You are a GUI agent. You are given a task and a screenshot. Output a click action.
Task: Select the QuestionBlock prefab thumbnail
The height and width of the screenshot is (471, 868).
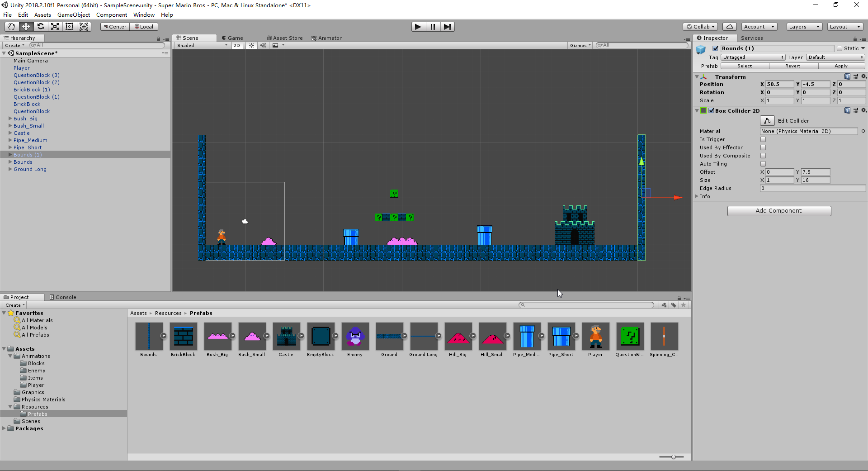point(630,336)
